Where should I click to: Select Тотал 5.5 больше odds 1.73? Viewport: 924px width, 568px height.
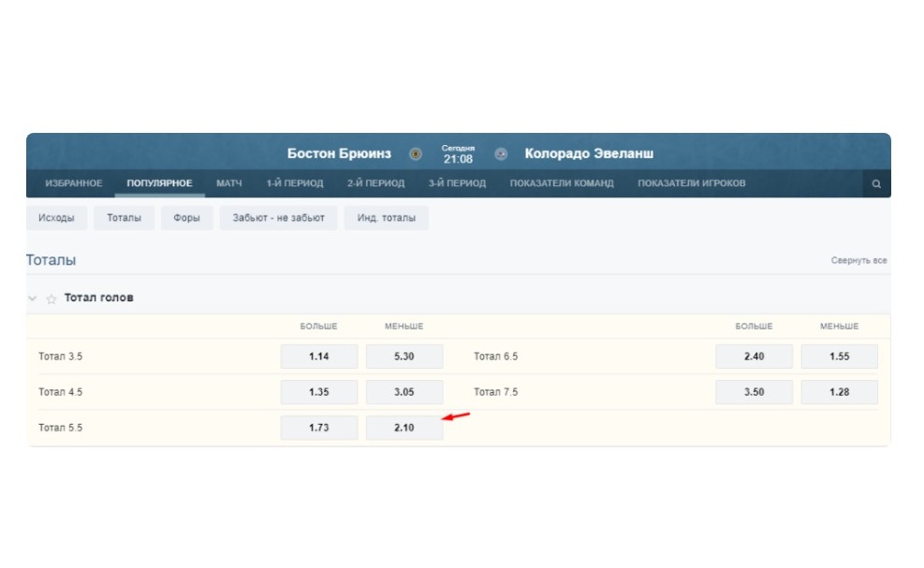click(319, 428)
